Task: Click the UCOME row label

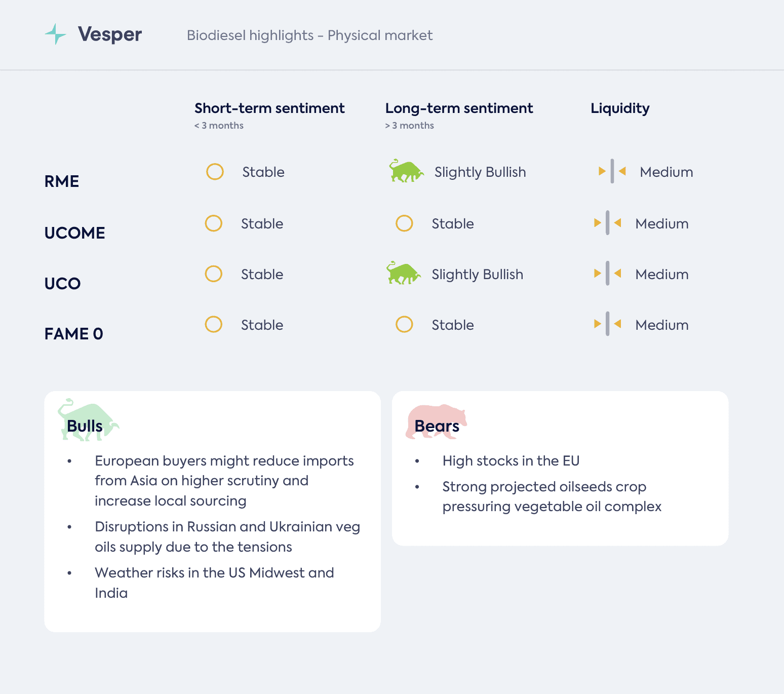Action: click(75, 233)
